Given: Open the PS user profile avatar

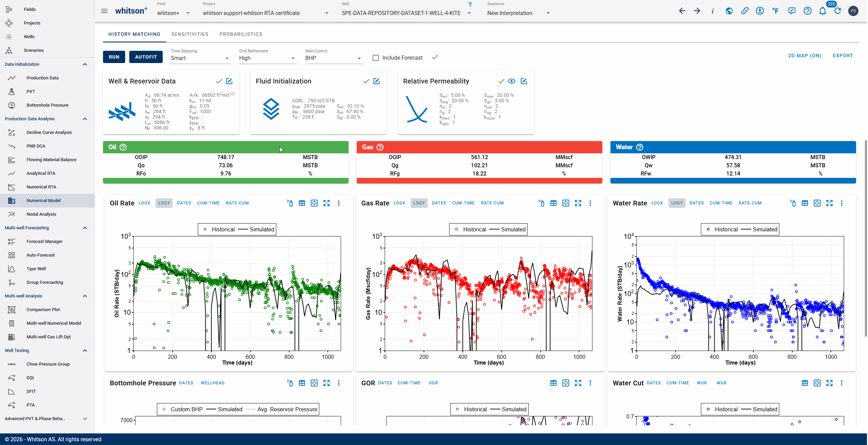Looking at the screenshot, I should [x=853, y=11].
